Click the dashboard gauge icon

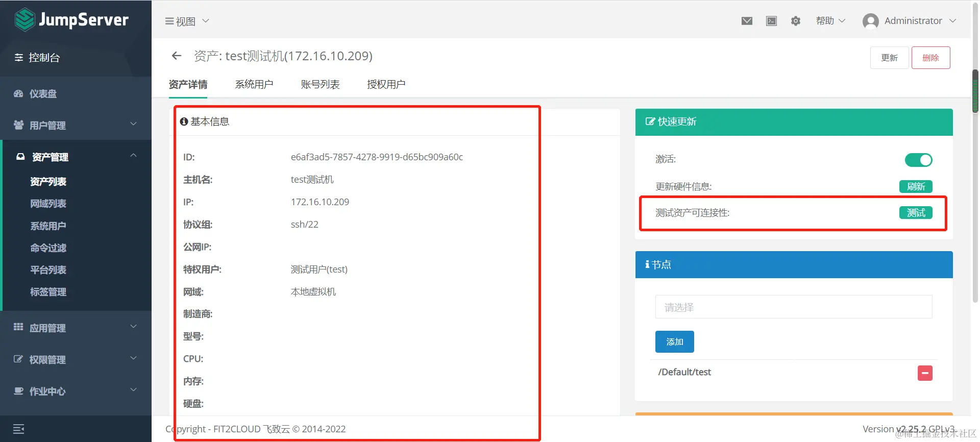pyautogui.click(x=18, y=94)
